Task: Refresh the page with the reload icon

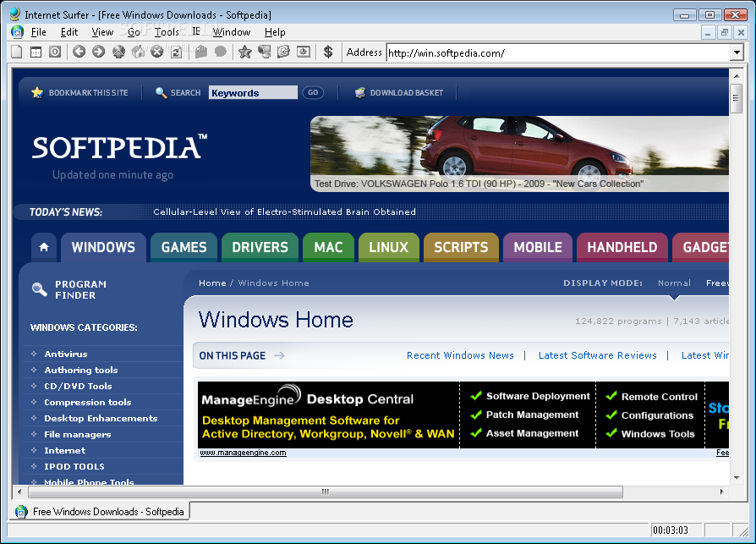Action: point(177,52)
